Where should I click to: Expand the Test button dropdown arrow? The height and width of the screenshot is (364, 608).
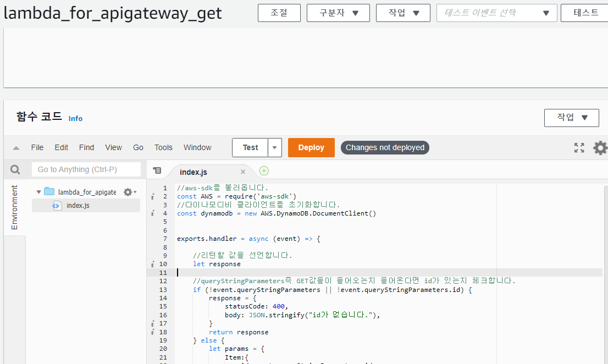tap(274, 147)
